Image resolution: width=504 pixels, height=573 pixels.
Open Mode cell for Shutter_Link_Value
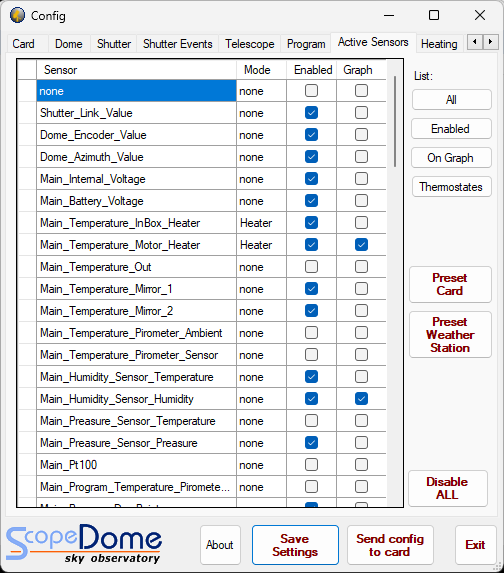click(261, 113)
